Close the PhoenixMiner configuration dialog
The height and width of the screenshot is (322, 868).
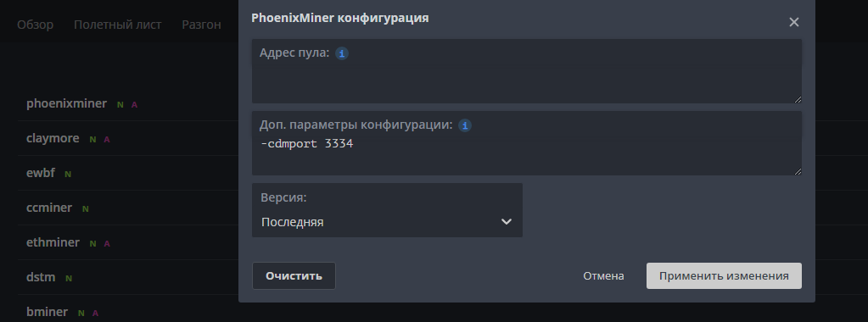[x=794, y=22]
